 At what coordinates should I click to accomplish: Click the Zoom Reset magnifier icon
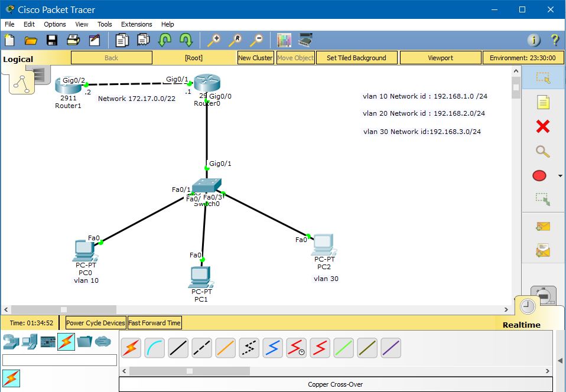tap(235, 40)
